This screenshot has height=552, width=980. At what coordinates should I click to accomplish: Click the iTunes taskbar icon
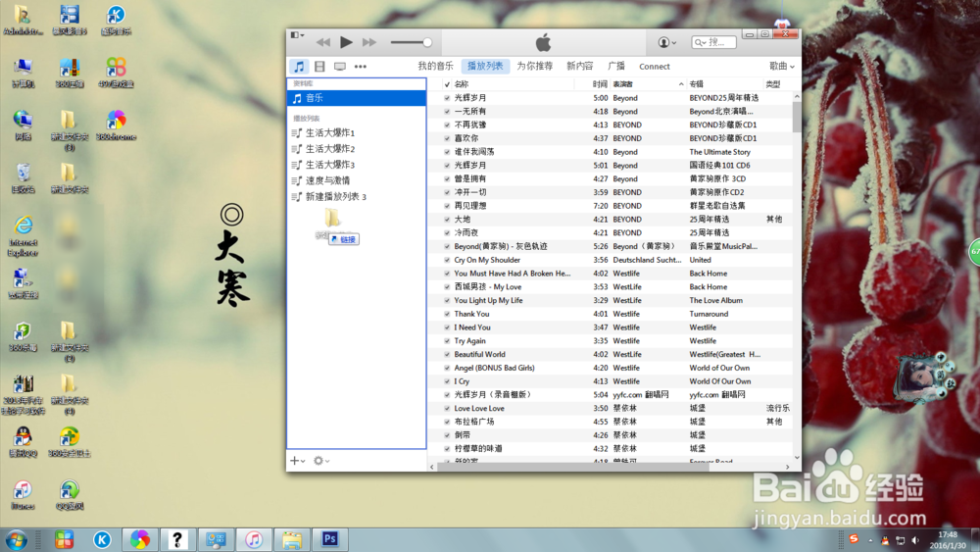[254, 539]
